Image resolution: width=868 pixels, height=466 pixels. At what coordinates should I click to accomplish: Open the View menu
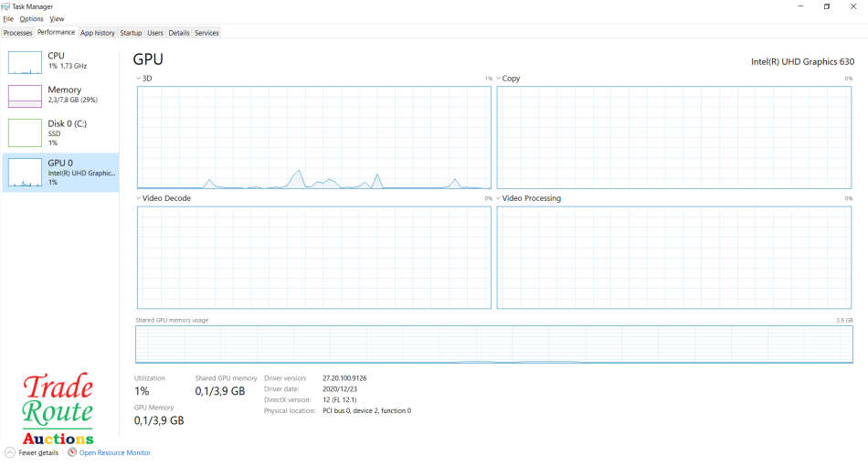57,18
